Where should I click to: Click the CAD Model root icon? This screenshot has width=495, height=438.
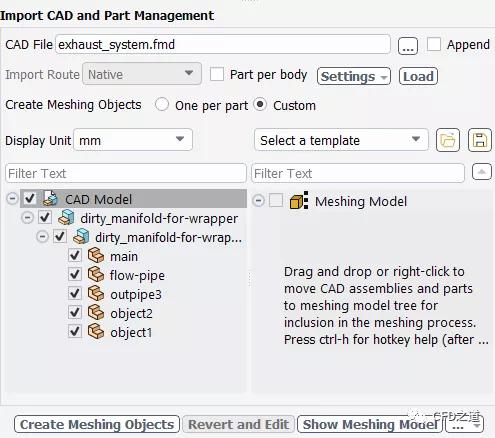coord(50,198)
